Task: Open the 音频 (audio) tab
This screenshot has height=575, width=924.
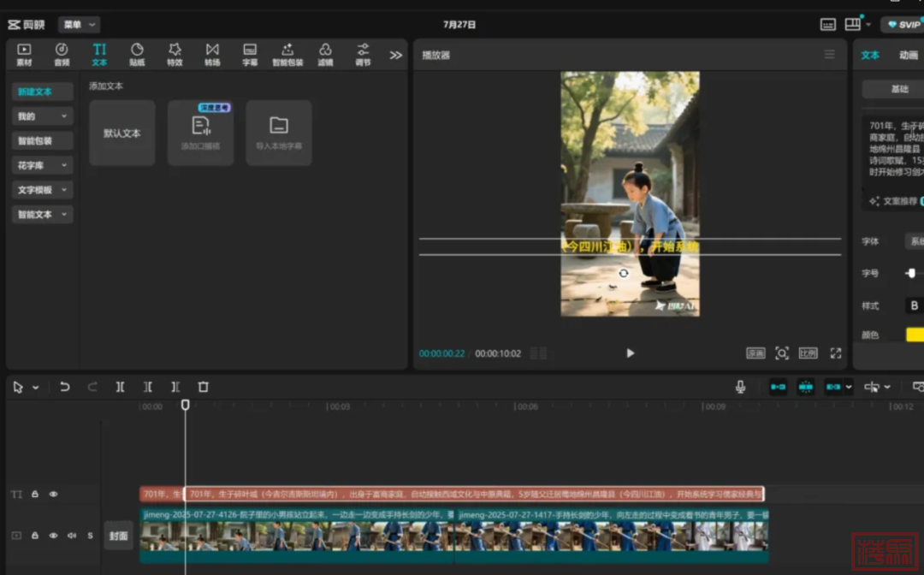Action: pos(62,54)
